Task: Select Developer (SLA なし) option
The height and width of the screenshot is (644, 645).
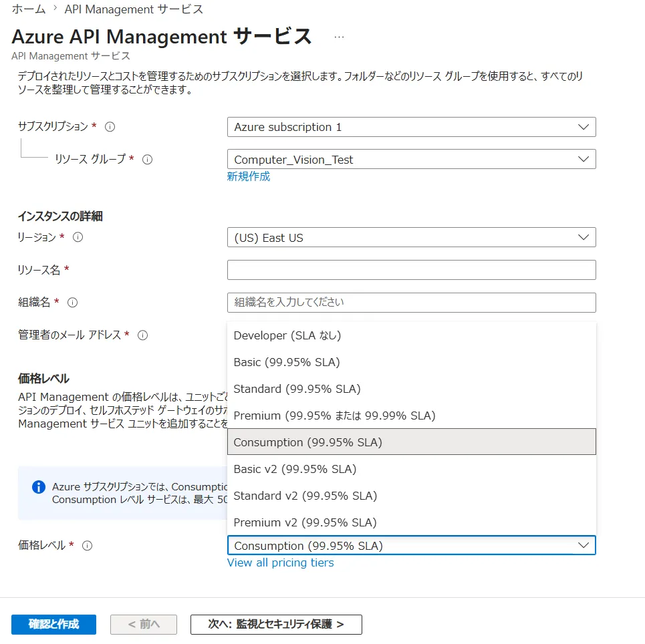Action: pyautogui.click(x=411, y=335)
